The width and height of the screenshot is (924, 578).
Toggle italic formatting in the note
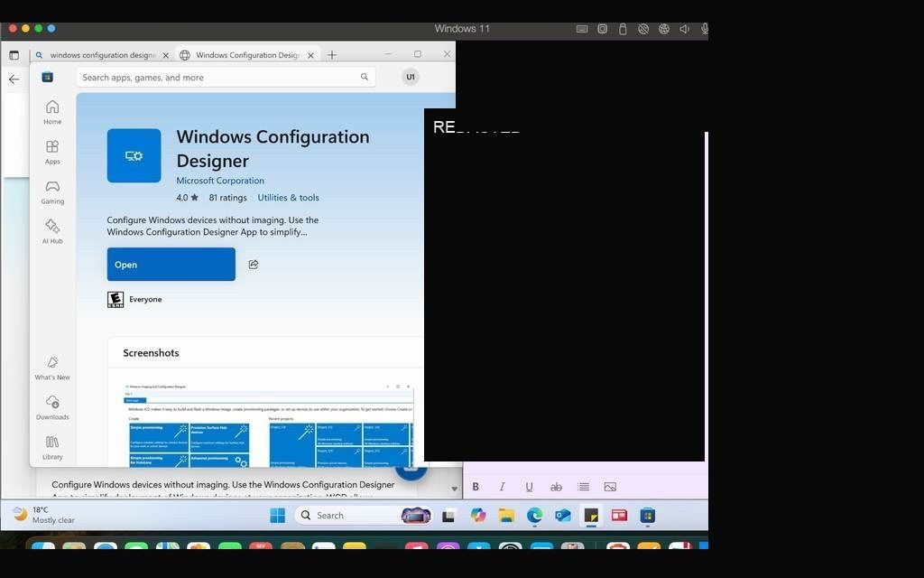502,487
